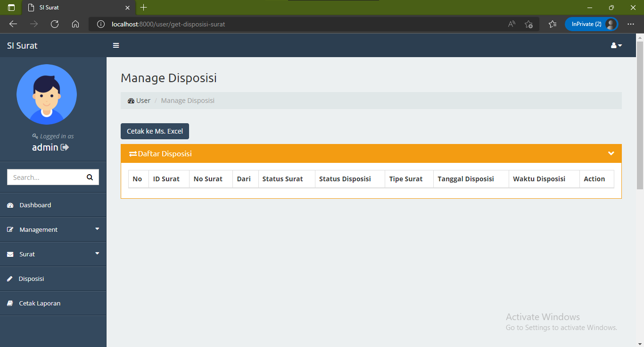Select the Dashboard gauge icon in sidebar
644x347 pixels.
[10, 205]
